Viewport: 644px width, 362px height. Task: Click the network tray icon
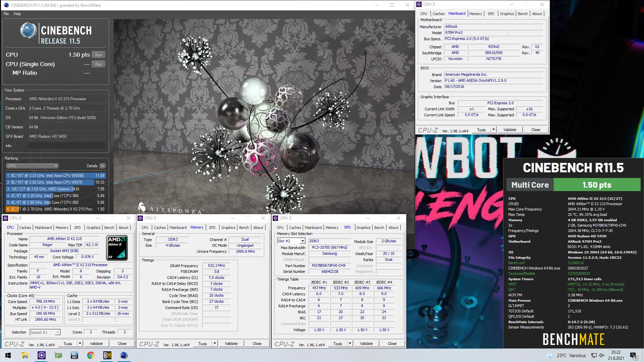(594, 356)
